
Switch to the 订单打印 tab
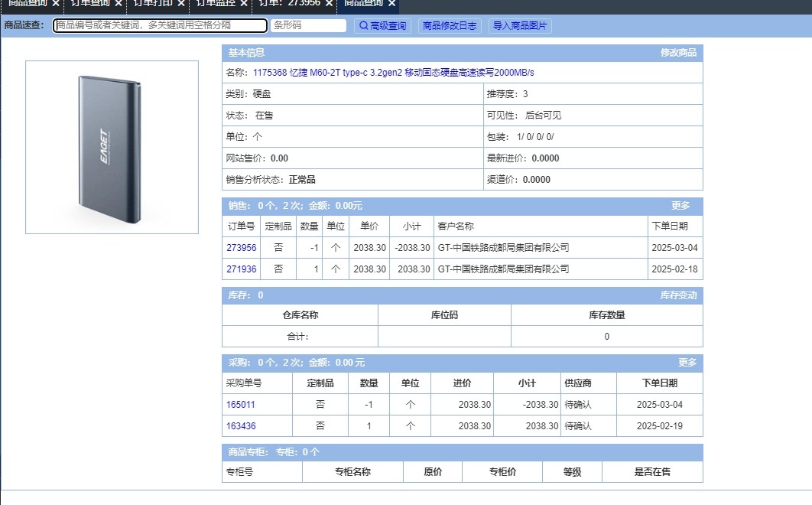pos(153,3)
